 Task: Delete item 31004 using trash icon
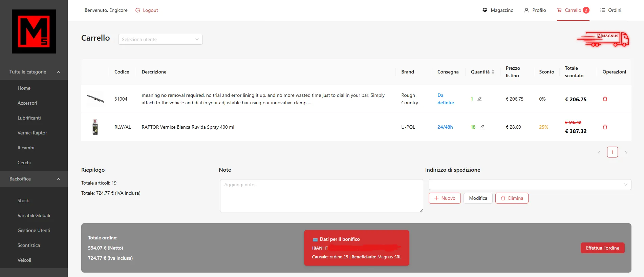click(605, 99)
